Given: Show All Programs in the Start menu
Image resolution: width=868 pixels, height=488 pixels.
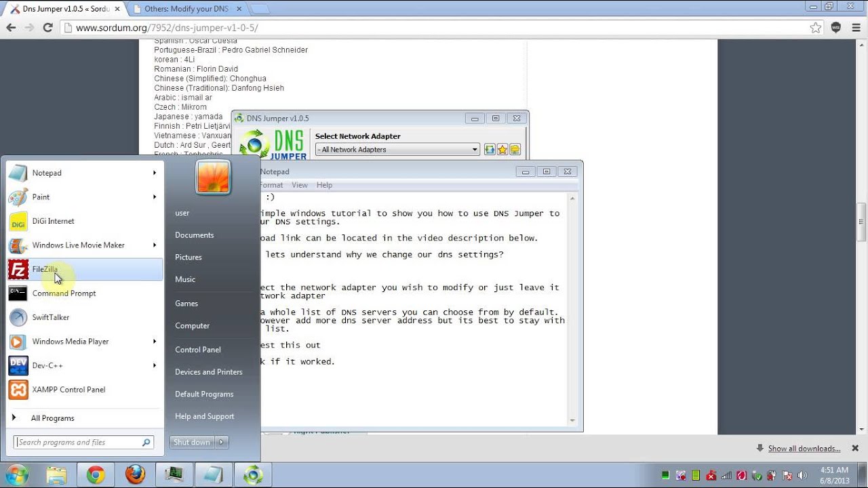Looking at the screenshot, I should click(52, 418).
